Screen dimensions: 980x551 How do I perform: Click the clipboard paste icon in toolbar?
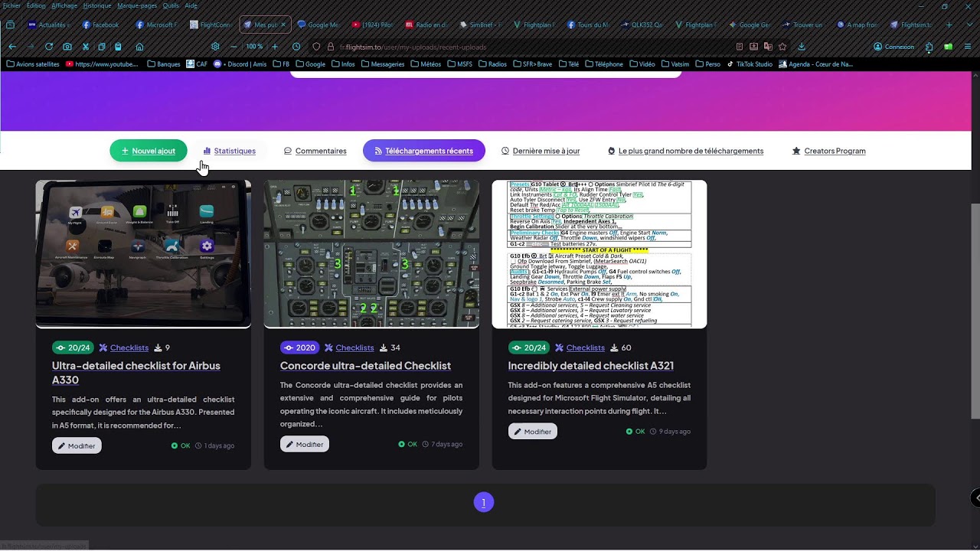tap(118, 47)
